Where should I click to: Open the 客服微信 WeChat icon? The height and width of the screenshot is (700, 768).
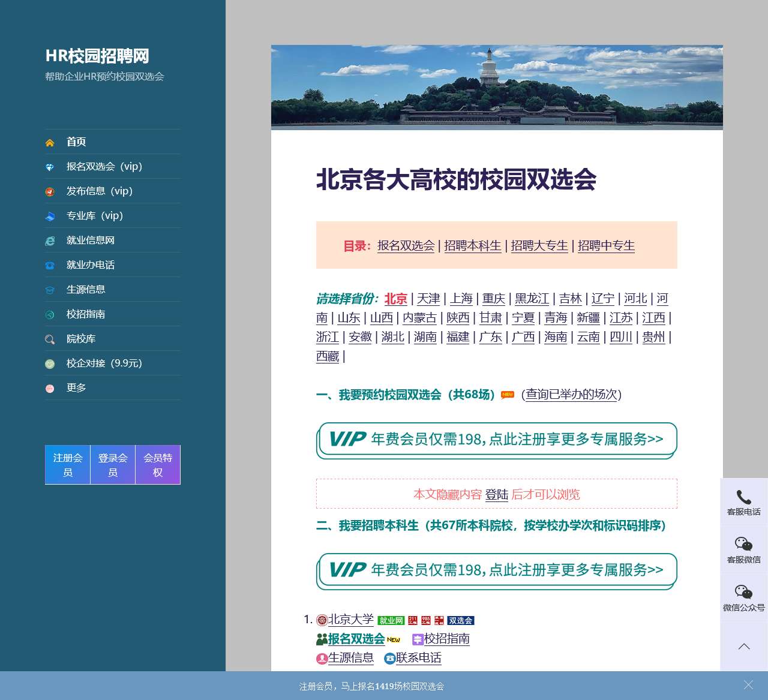click(x=743, y=545)
